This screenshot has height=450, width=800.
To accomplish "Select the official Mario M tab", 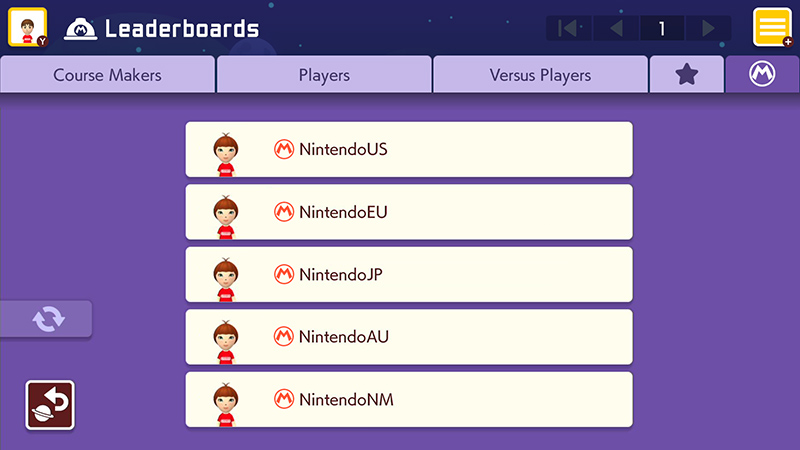I will pos(762,74).
